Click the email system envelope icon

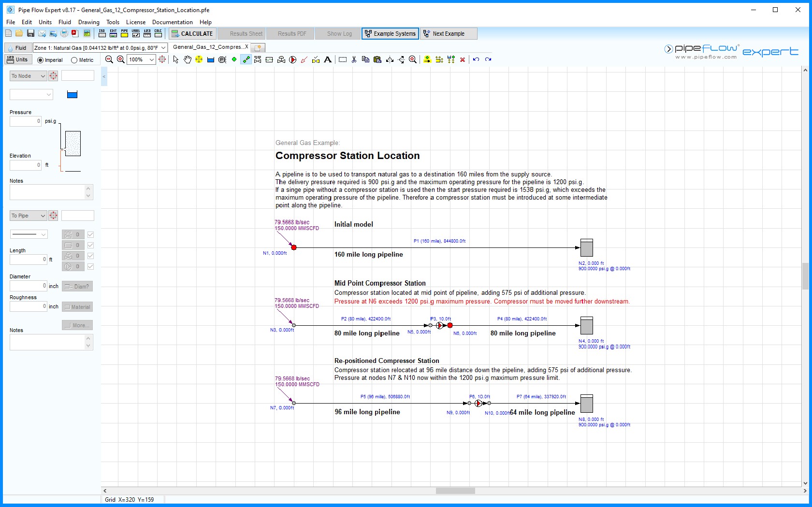[x=42, y=33]
